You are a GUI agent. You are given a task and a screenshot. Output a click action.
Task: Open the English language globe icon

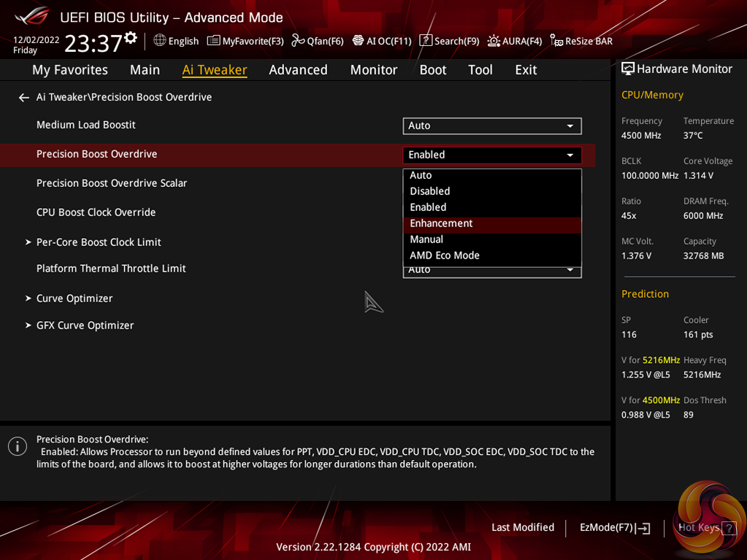click(x=160, y=41)
